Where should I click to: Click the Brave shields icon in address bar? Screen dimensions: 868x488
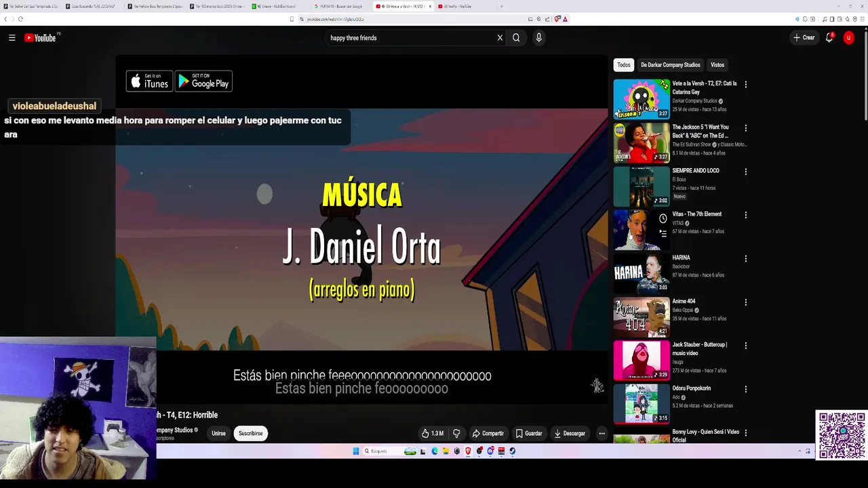tap(557, 19)
